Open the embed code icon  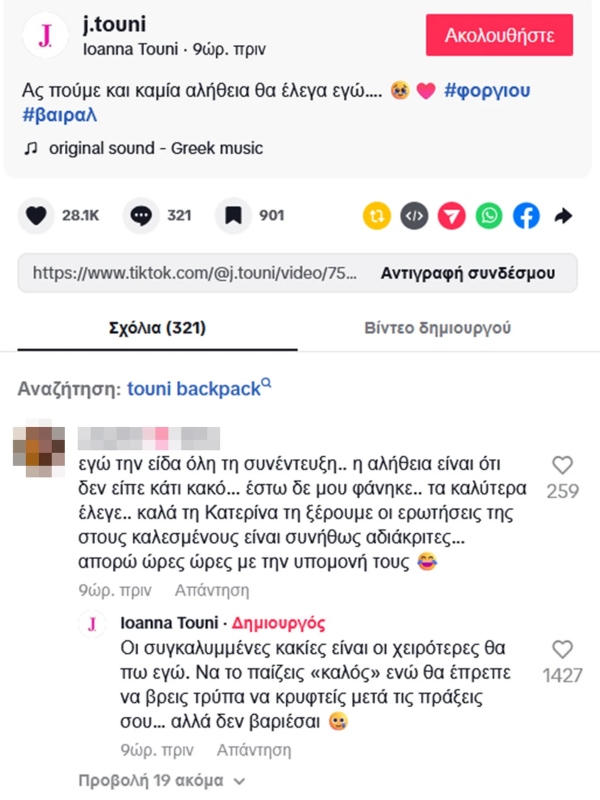[x=414, y=215]
